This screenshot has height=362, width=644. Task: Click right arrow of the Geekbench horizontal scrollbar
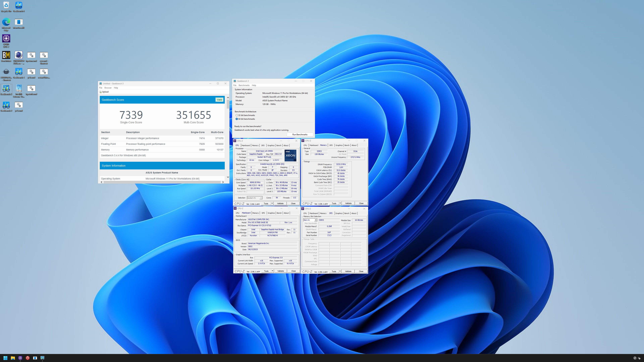point(223,182)
